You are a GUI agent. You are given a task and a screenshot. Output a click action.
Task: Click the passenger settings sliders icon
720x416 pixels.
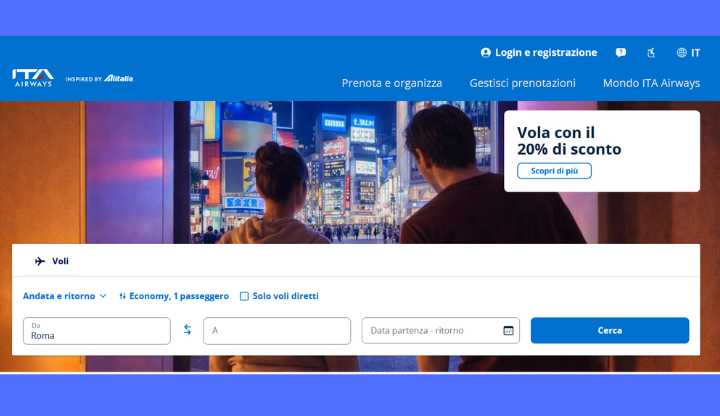click(x=123, y=296)
